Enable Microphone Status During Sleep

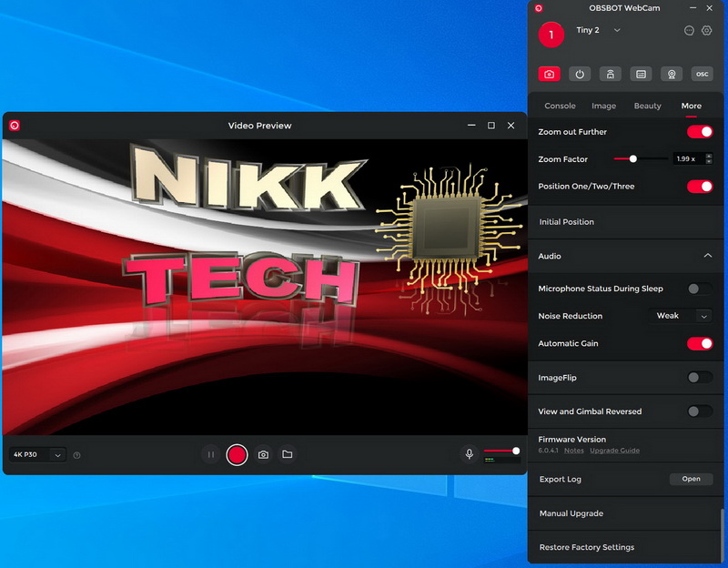700,289
